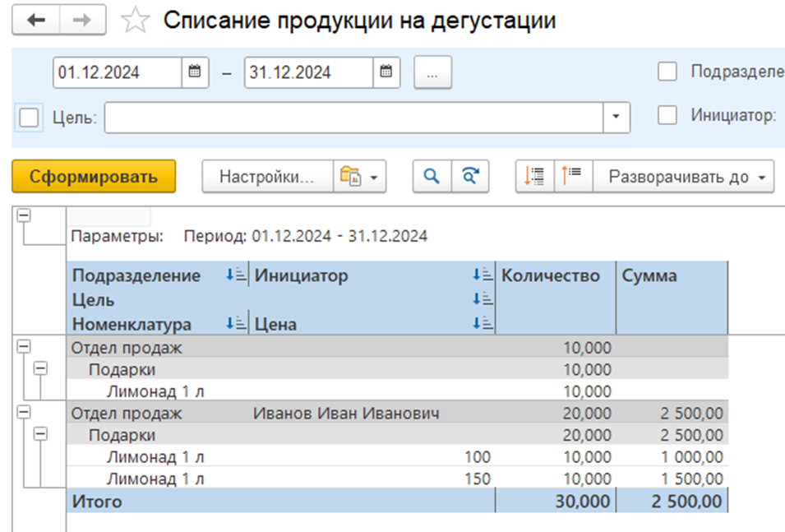Open the Цель field dropdown list

coord(616,118)
